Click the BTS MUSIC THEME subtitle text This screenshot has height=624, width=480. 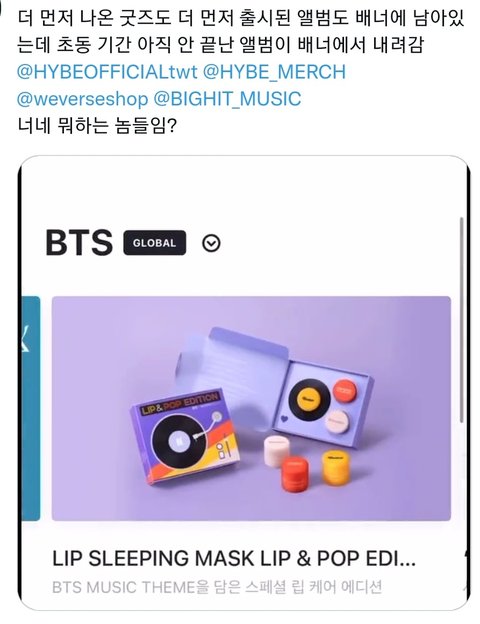[217, 587]
